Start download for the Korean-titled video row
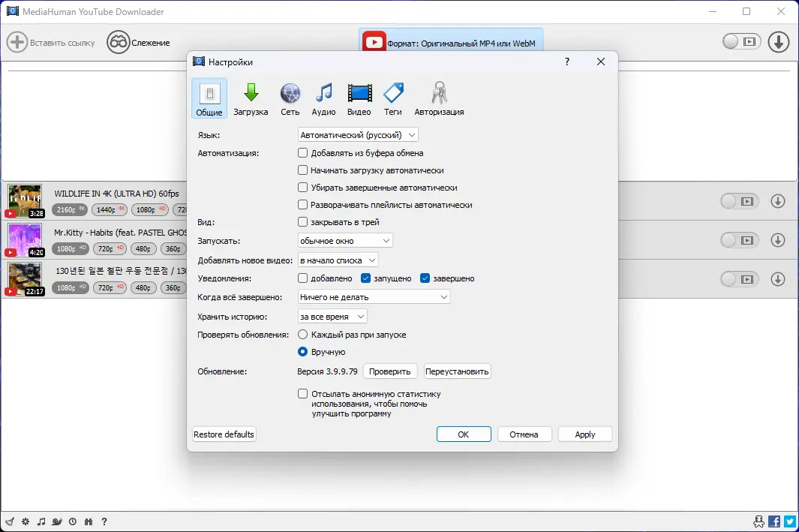 tap(777, 279)
